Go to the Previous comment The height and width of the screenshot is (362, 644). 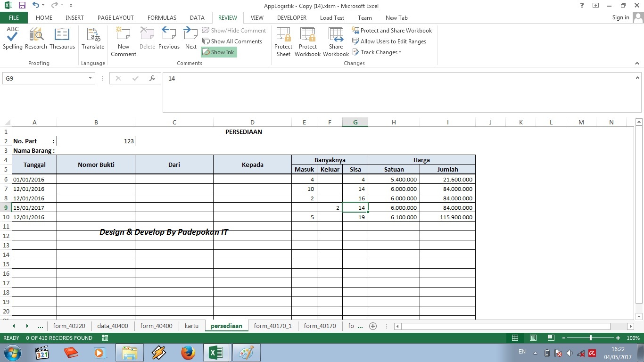coord(169,38)
